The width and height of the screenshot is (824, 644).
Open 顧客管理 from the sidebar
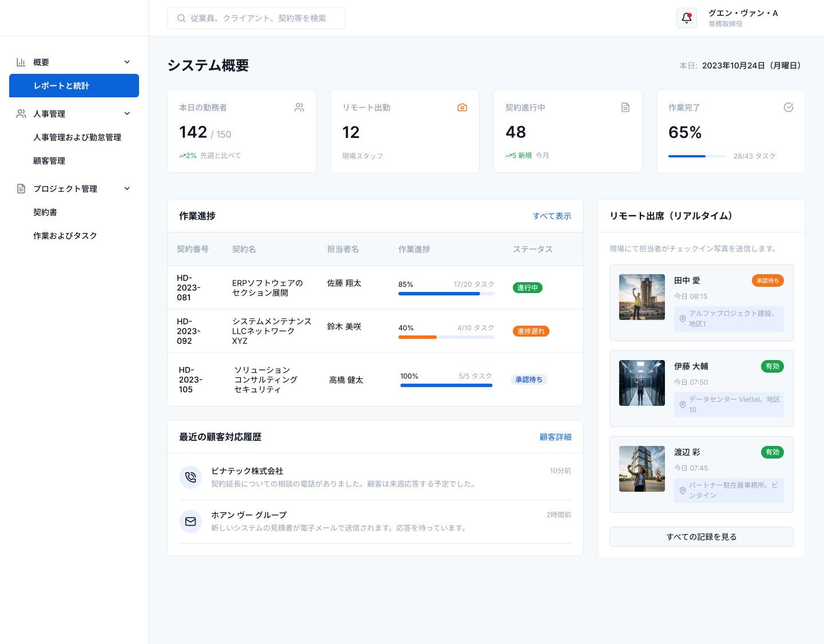click(49, 161)
